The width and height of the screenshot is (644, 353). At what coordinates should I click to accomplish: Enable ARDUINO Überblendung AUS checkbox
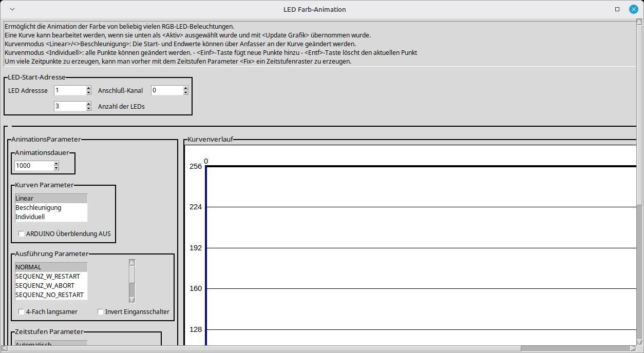click(21, 233)
